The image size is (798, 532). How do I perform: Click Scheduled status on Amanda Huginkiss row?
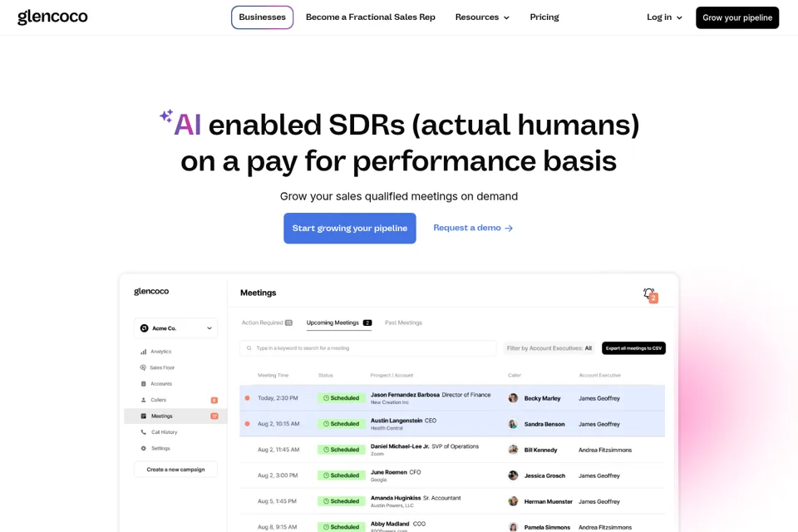pyautogui.click(x=342, y=501)
